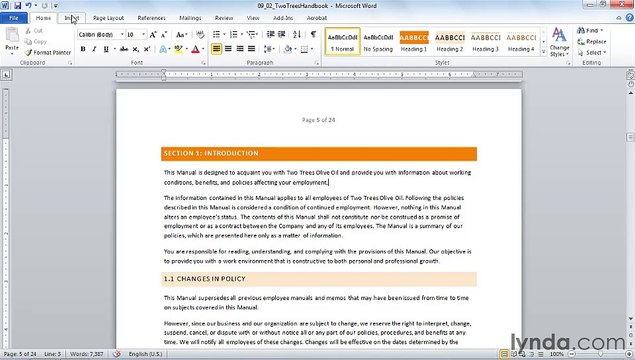Open the Select dropdown
This screenshot has width=635, height=360.
pyautogui.click(x=592, y=52)
